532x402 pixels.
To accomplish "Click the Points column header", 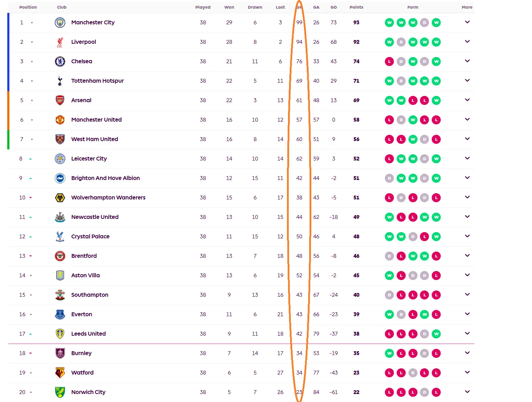I will coord(356,7).
